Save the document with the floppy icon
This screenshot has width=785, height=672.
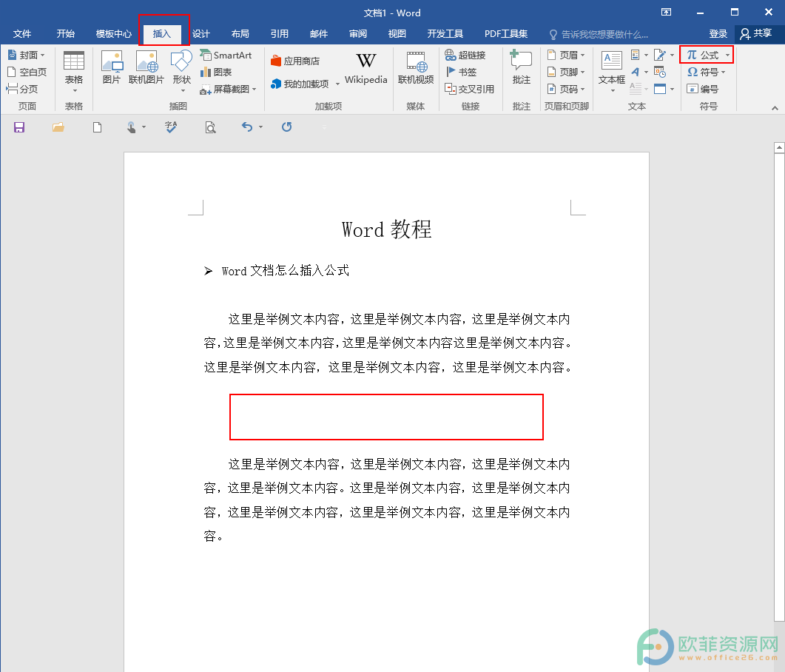tap(19, 127)
